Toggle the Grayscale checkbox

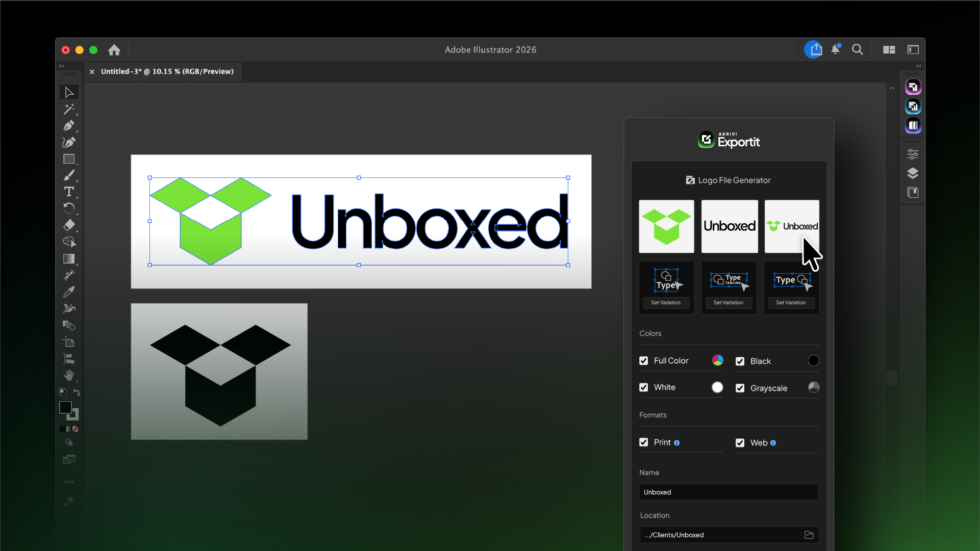(x=740, y=388)
